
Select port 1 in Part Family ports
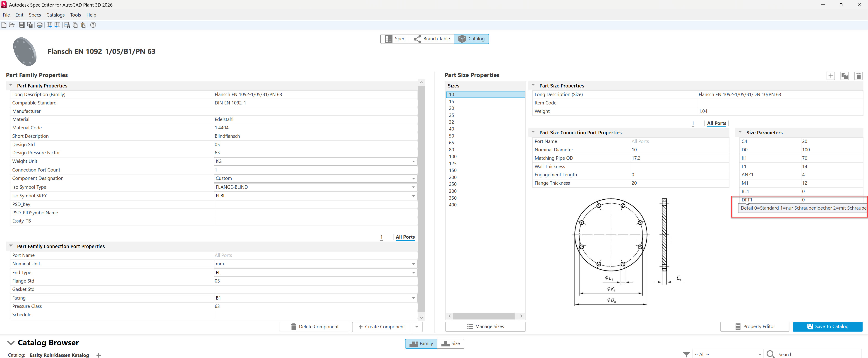click(381, 237)
